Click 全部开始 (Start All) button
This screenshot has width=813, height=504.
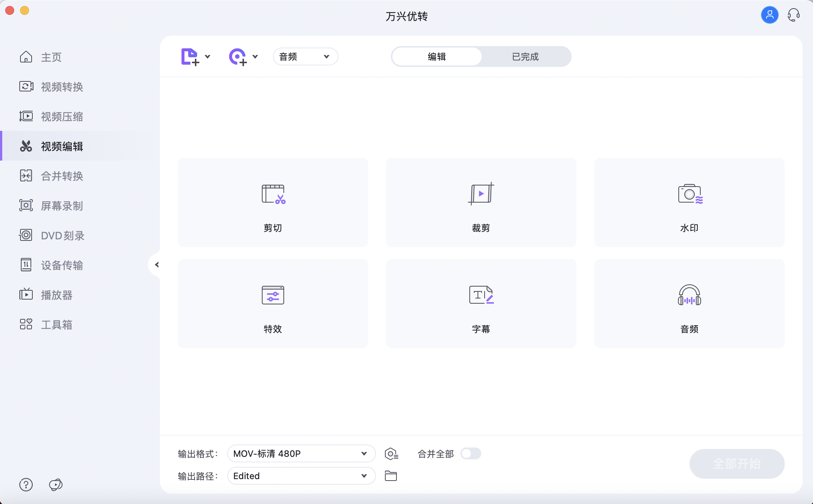tap(737, 464)
